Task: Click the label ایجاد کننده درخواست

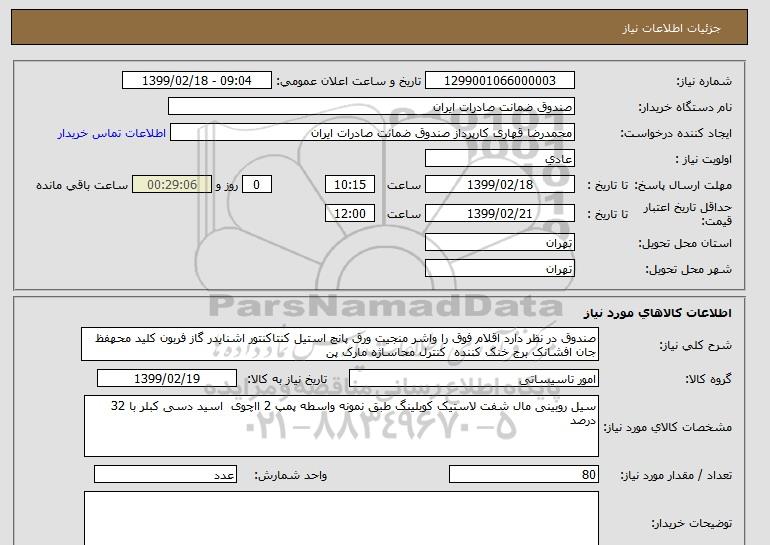Action: pos(676,134)
